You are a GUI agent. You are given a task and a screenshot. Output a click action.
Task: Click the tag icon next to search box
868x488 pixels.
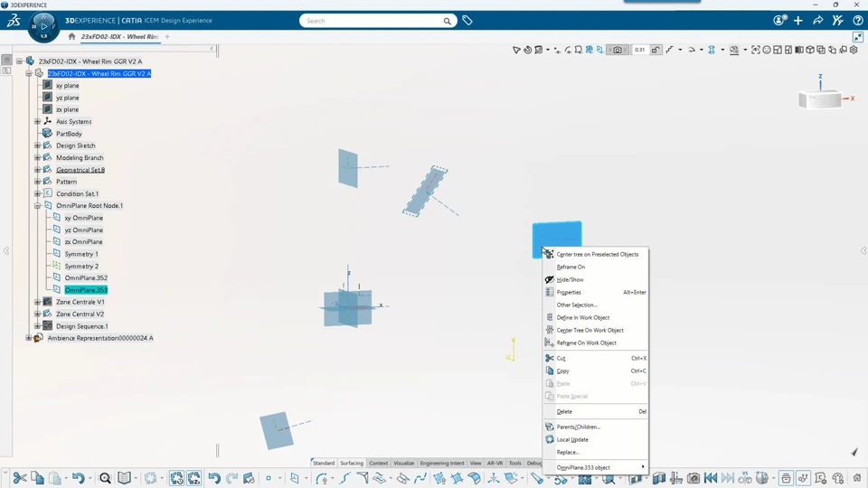point(467,21)
